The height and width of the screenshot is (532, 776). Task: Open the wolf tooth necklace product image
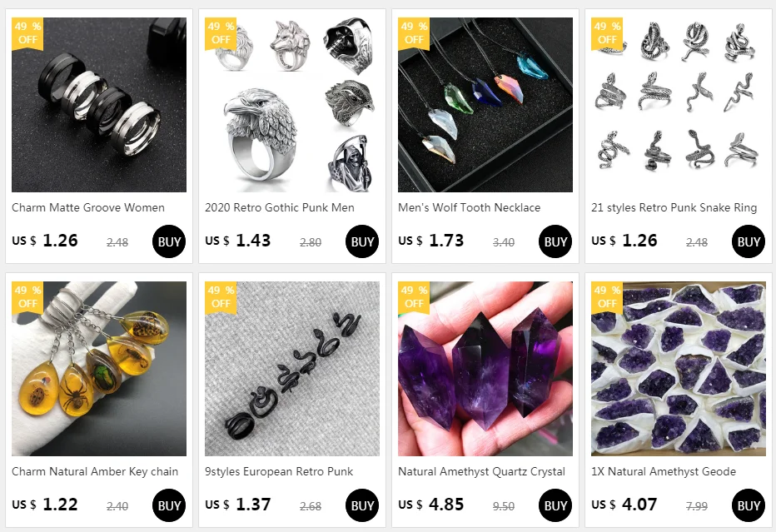485,105
